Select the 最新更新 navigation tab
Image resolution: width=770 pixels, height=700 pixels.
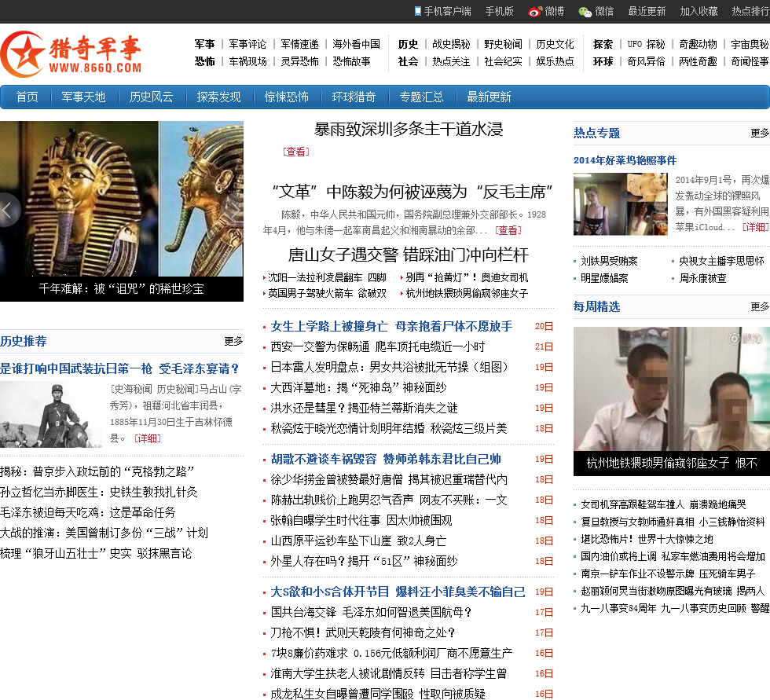pyautogui.click(x=489, y=97)
